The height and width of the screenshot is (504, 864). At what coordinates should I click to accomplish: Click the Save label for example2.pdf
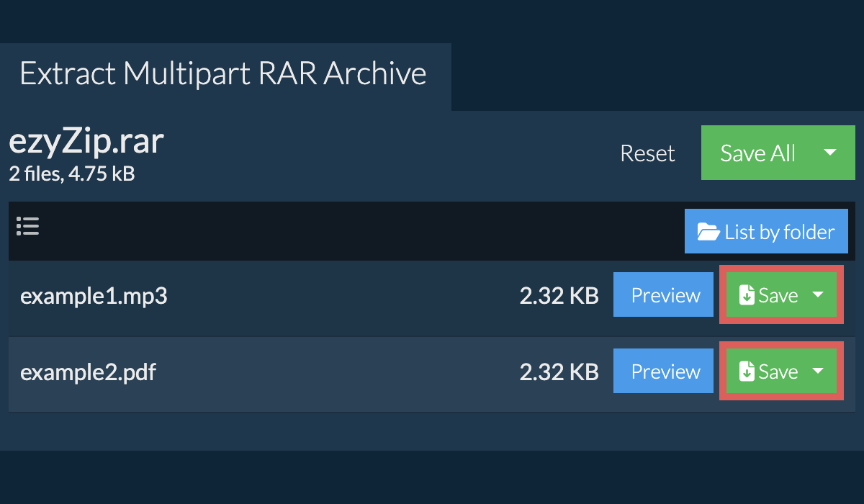[778, 372]
